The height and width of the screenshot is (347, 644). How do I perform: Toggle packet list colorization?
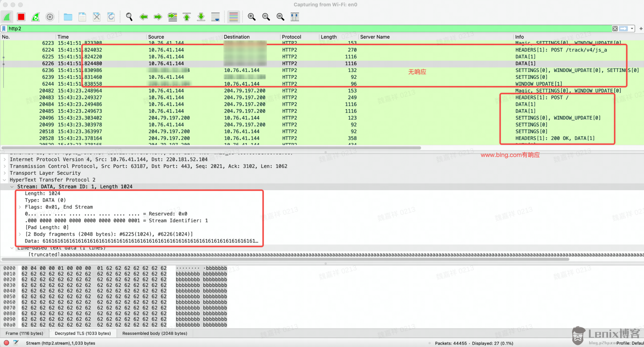click(233, 17)
